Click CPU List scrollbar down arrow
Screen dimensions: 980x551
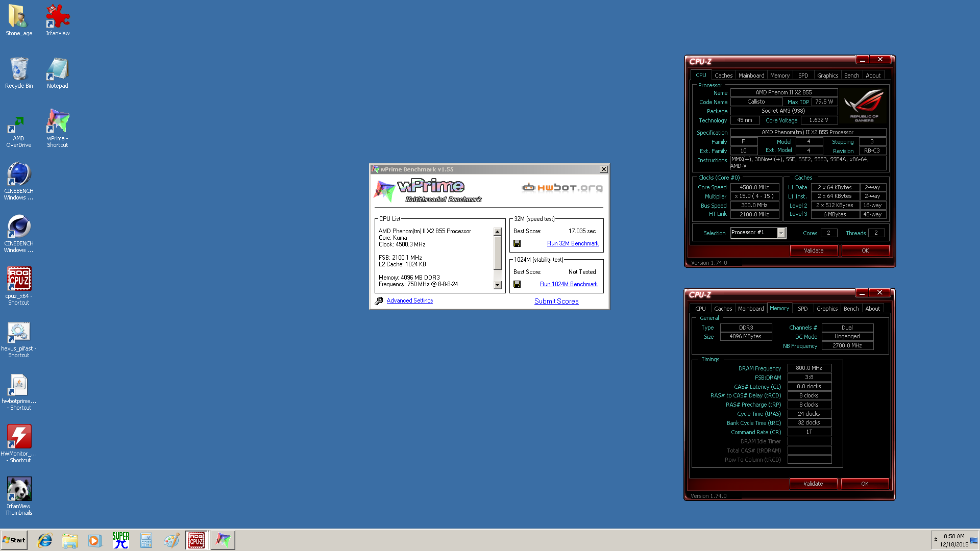tap(498, 285)
